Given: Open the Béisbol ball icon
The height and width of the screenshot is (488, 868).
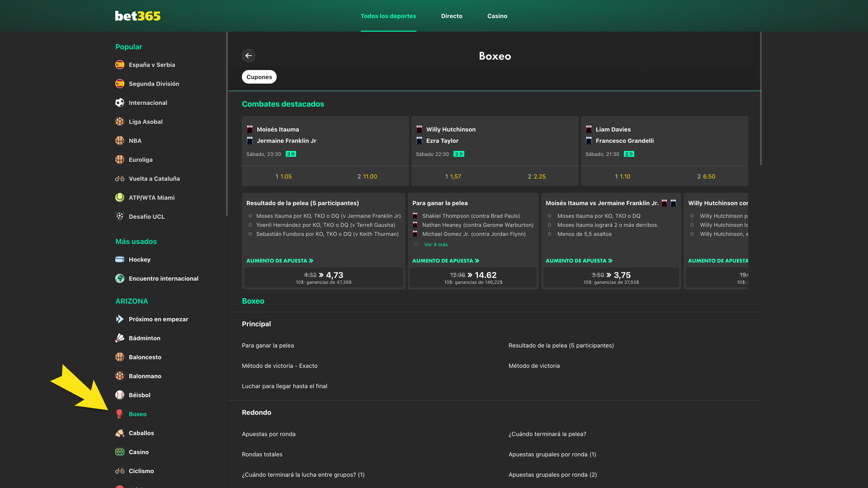Looking at the screenshot, I should (x=120, y=395).
